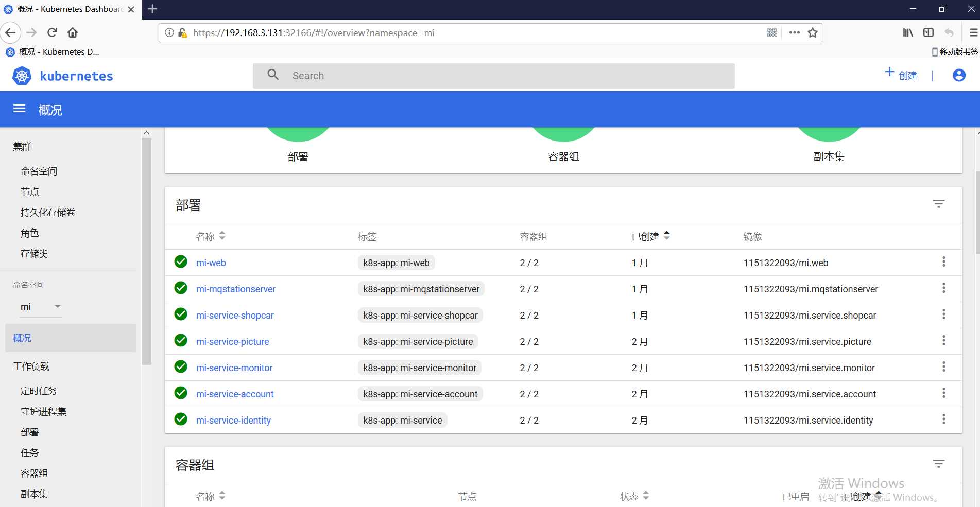
Task: Select 持久化存储卷 in sidebar
Action: (x=48, y=213)
